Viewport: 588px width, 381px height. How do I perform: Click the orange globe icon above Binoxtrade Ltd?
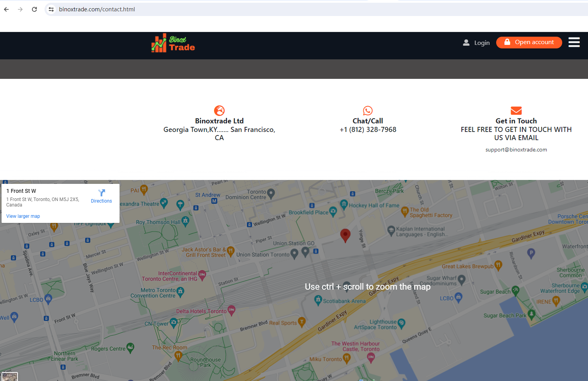click(219, 110)
